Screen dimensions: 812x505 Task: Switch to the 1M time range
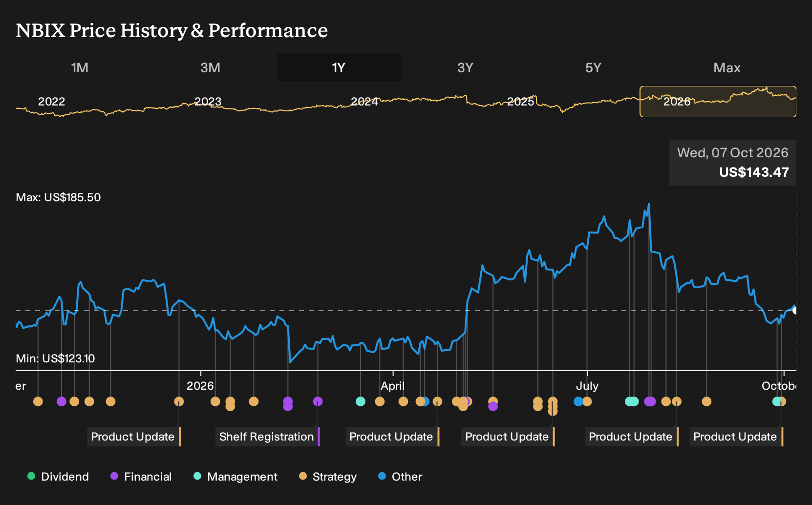80,67
